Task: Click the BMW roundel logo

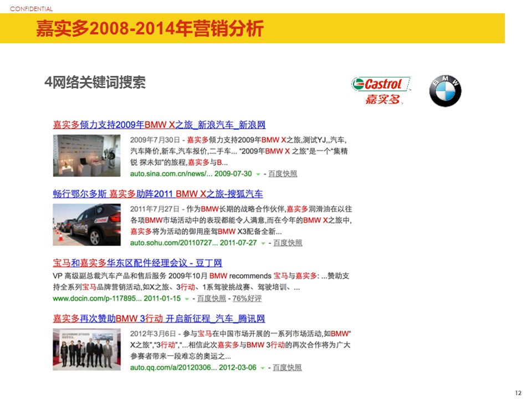Action: click(445, 91)
